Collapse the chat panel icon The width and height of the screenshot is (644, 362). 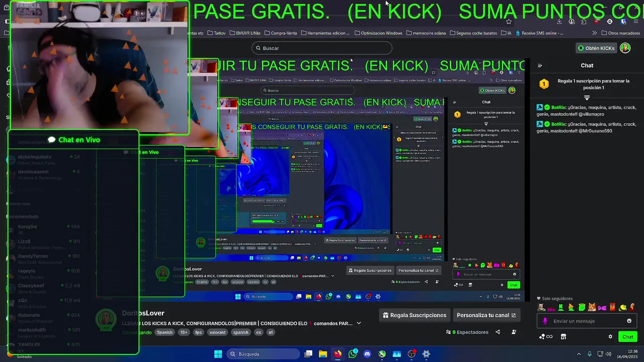pyautogui.click(x=540, y=65)
